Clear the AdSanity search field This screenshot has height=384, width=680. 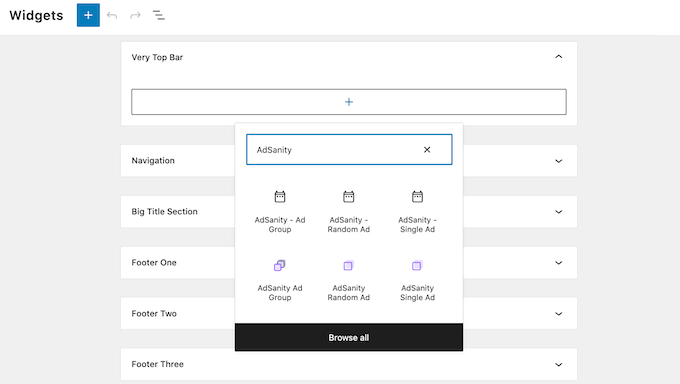pyautogui.click(x=427, y=150)
